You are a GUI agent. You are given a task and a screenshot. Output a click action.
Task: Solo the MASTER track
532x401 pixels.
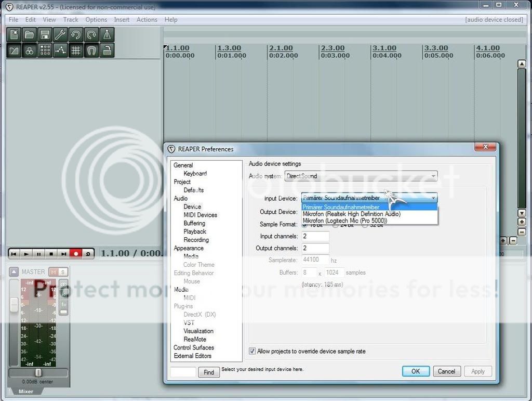[63, 272]
